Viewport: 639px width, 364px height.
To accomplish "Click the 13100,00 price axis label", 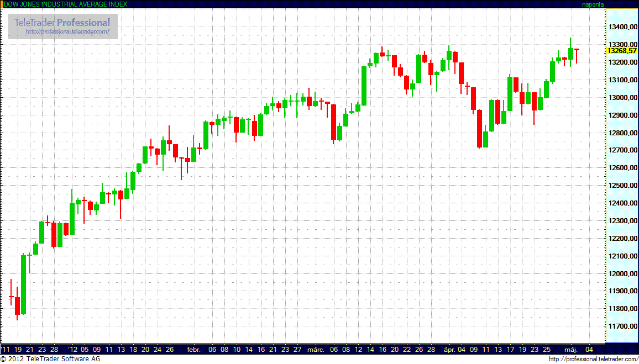I will 623,80.
